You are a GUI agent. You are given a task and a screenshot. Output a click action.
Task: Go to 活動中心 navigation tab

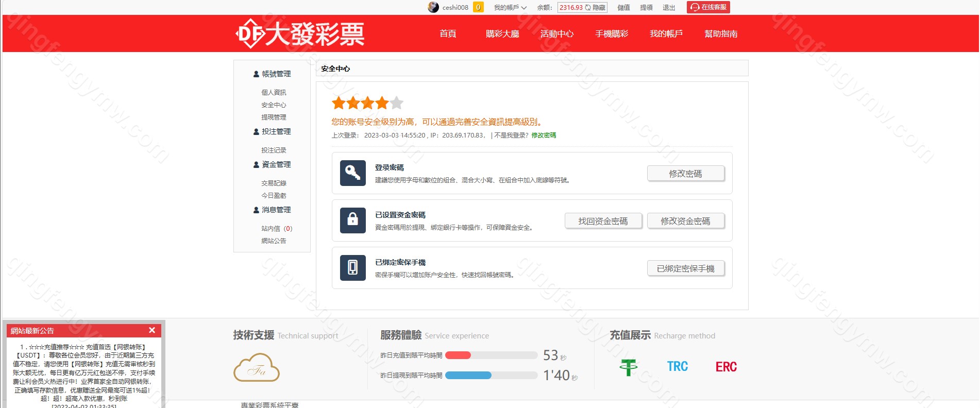tap(557, 34)
